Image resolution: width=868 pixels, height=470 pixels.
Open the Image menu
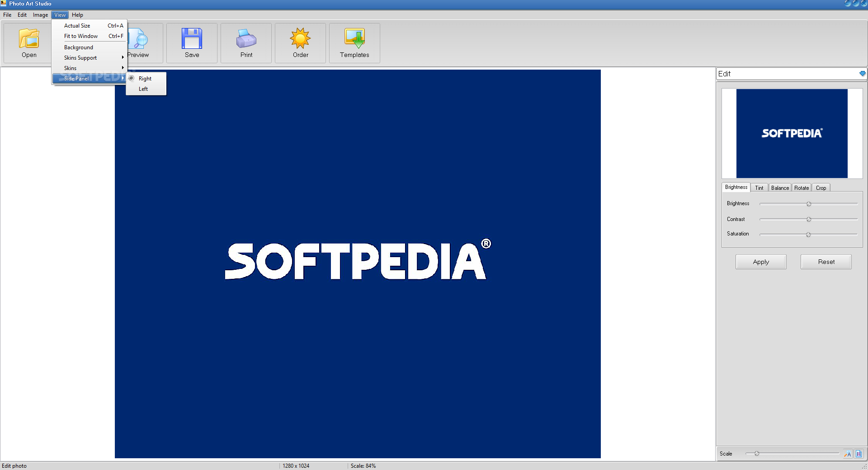(40, 15)
